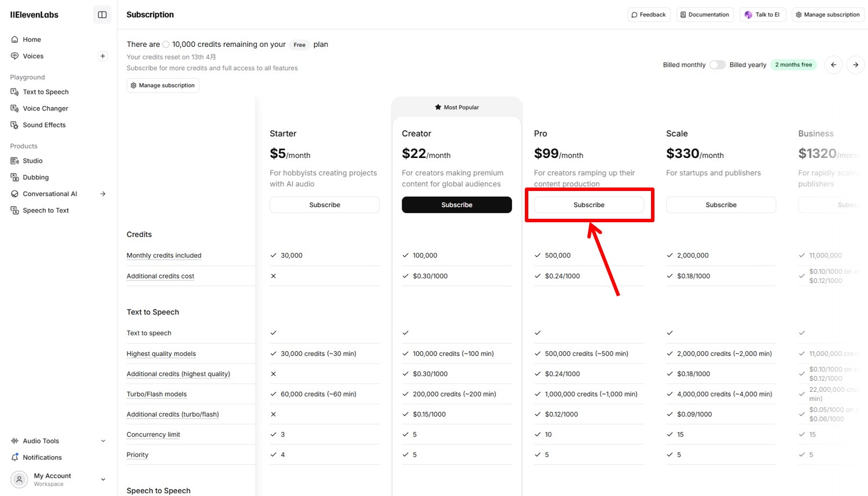
Task: Click the Billed yearly label
Action: 748,65
